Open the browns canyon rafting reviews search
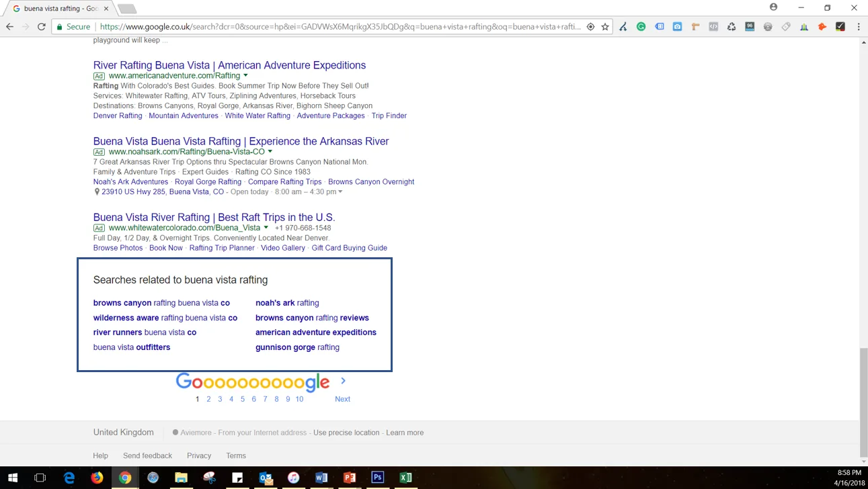Viewport: 868px width, 489px height. click(x=312, y=317)
